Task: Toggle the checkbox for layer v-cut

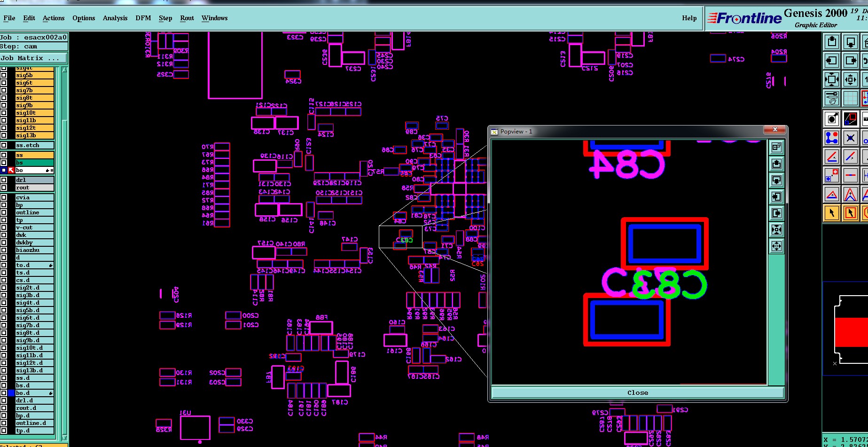Action: (4, 227)
